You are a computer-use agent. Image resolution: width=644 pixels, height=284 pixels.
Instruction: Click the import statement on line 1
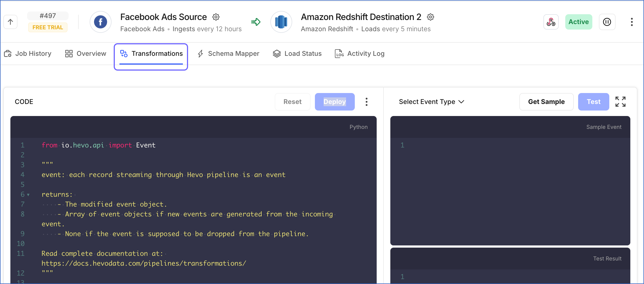(98, 145)
